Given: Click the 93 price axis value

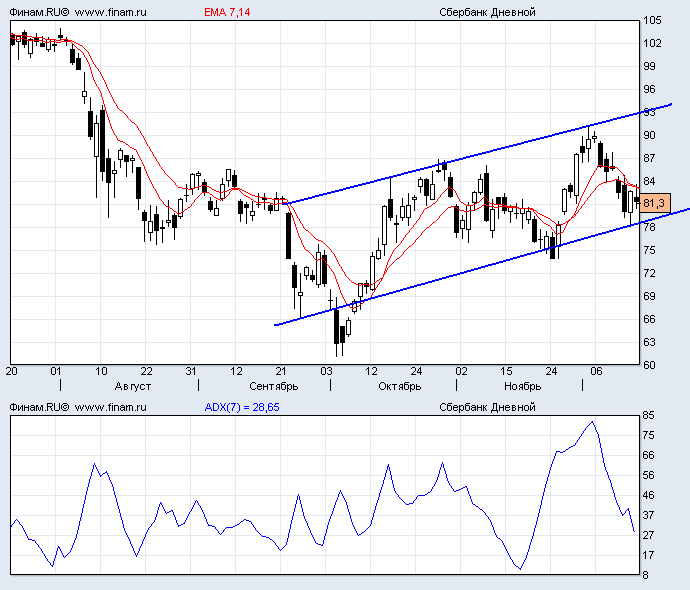Looking at the screenshot, I should 649,112.
